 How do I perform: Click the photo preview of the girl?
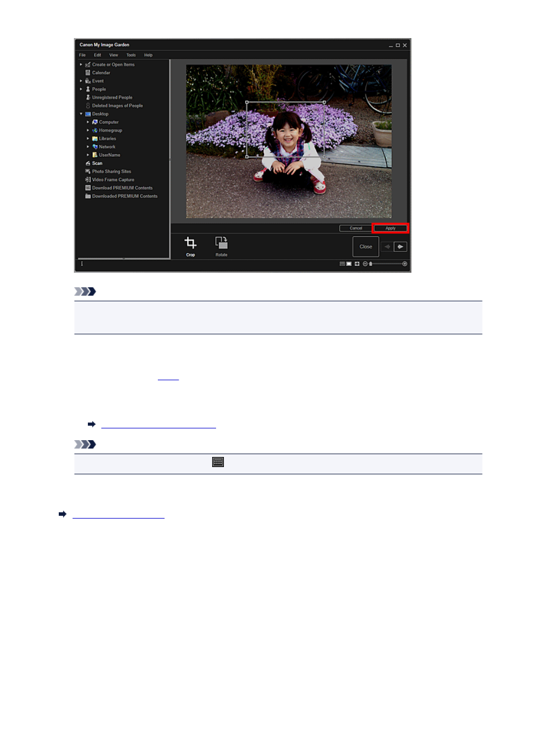coord(289,142)
